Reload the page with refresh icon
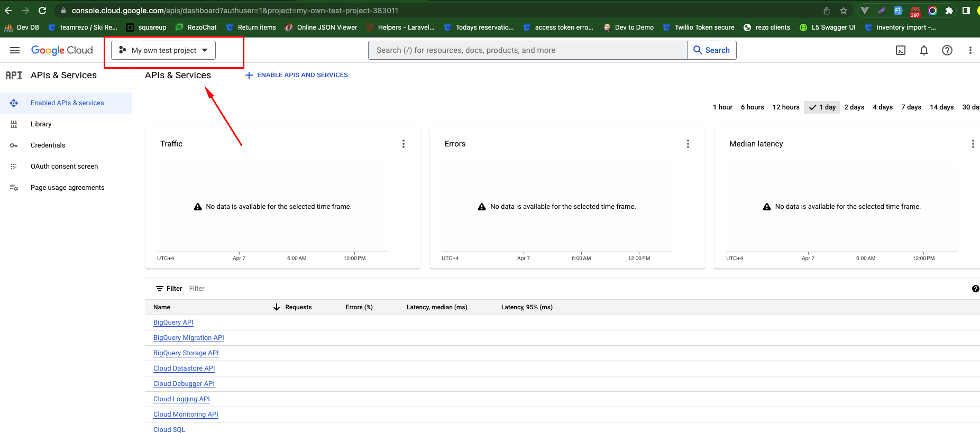This screenshot has height=433, width=980. point(42,11)
